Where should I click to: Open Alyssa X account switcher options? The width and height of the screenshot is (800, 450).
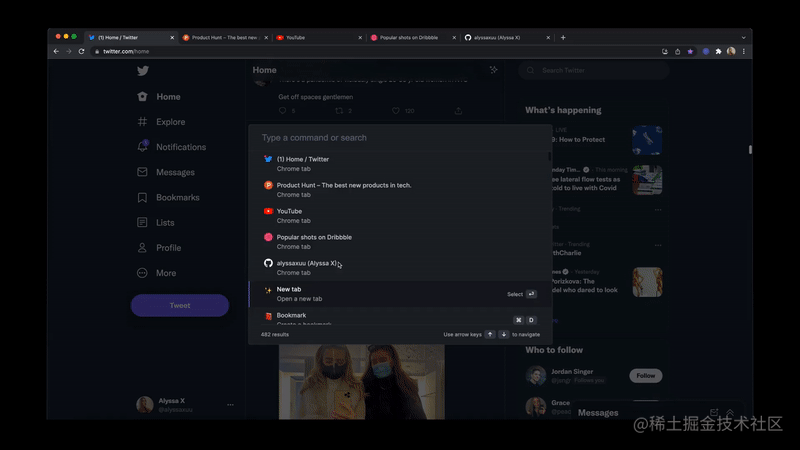point(230,405)
